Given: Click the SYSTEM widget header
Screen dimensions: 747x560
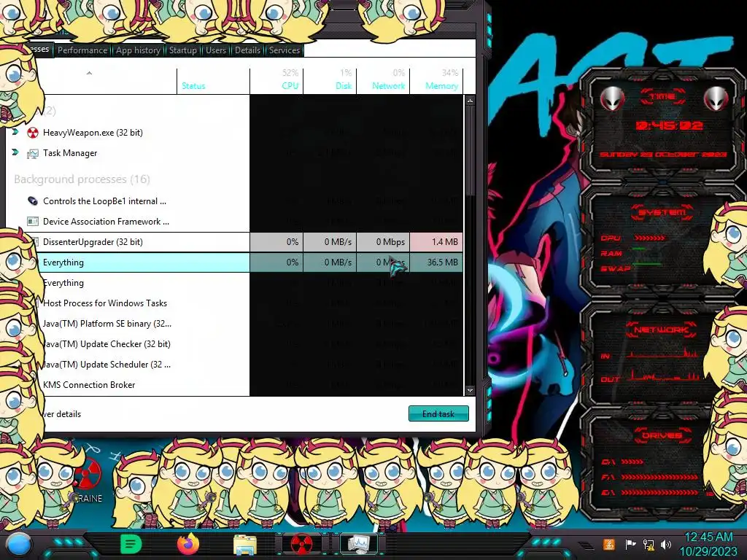Looking at the screenshot, I should [x=662, y=212].
